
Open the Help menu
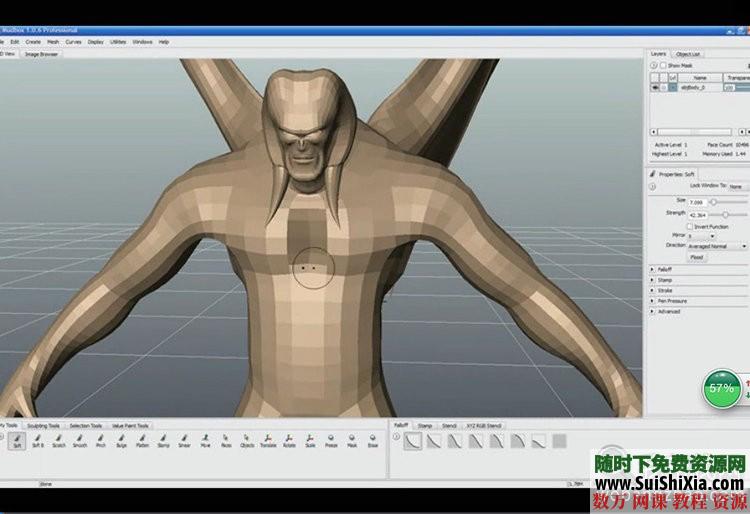(x=164, y=42)
